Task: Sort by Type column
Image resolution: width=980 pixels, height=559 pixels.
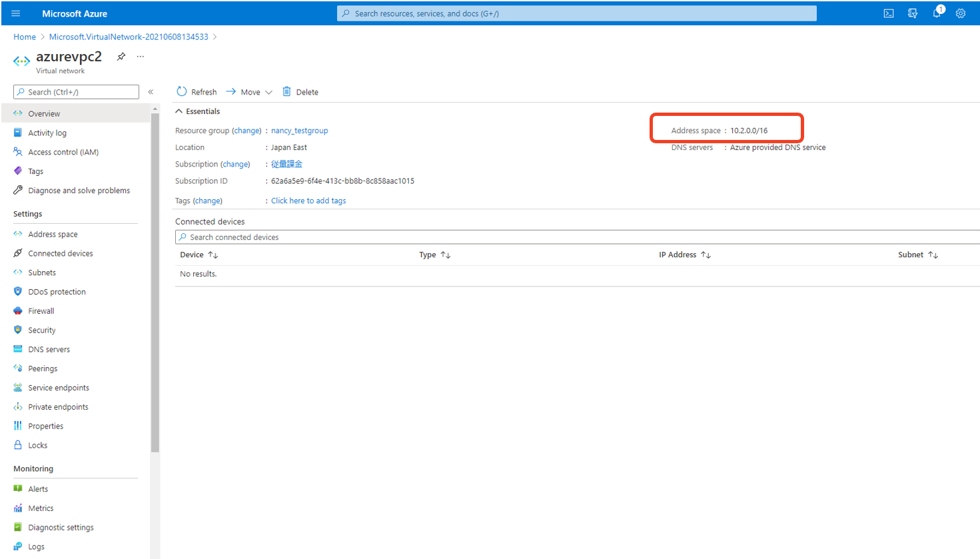Action: click(x=434, y=255)
